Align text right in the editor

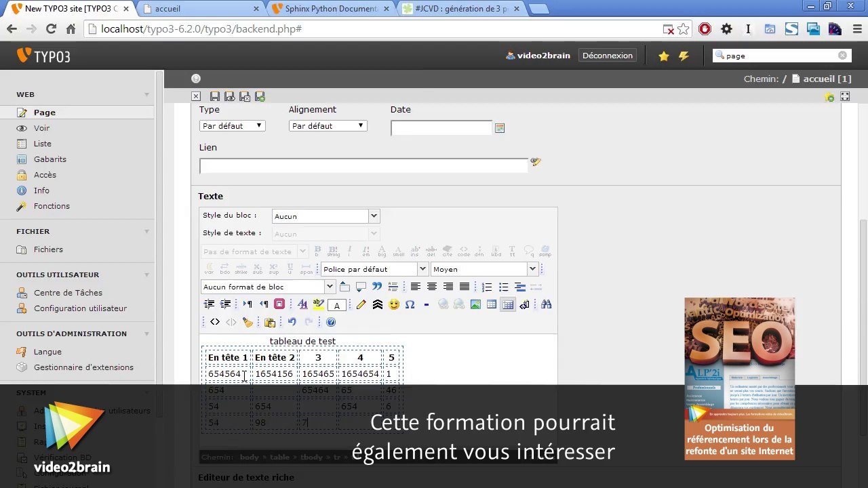tap(448, 287)
